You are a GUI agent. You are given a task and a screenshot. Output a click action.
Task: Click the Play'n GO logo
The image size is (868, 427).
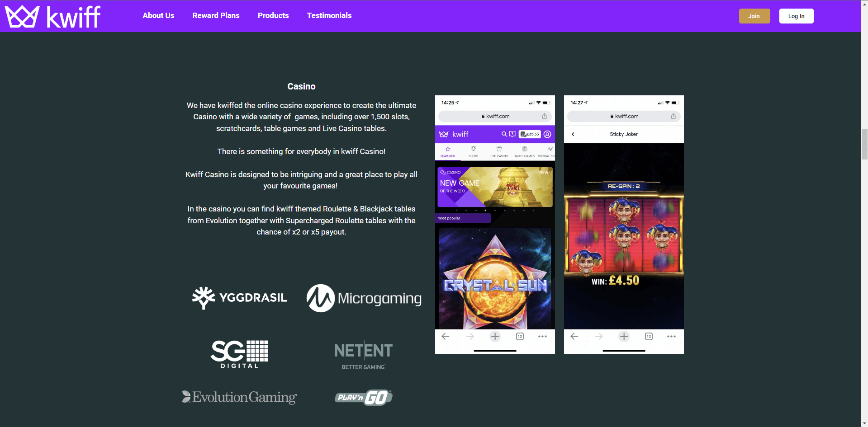(x=364, y=398)
